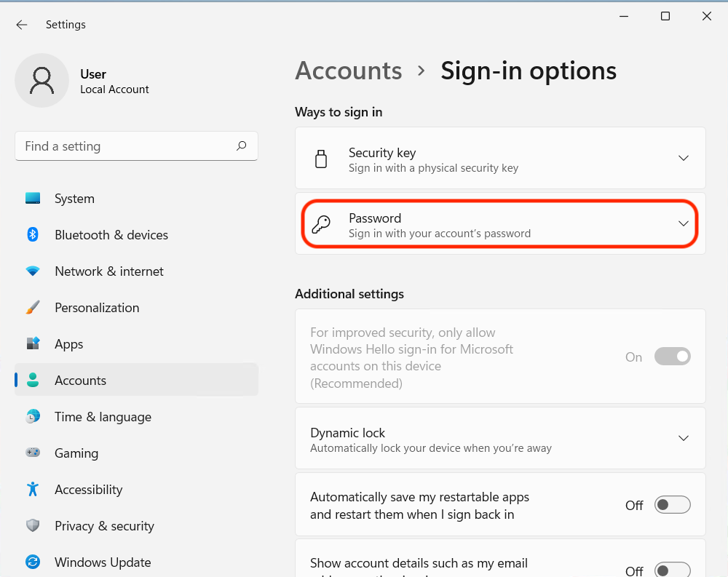Open the Accessibility settings page
728x577 pixels.
click(90, 490)
